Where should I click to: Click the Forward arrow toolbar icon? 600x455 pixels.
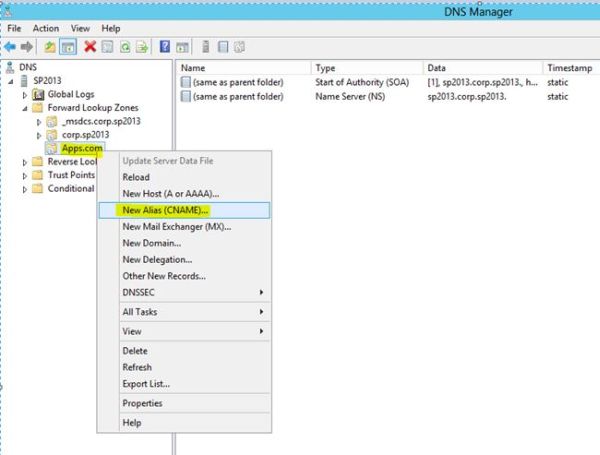click(27, 47)
